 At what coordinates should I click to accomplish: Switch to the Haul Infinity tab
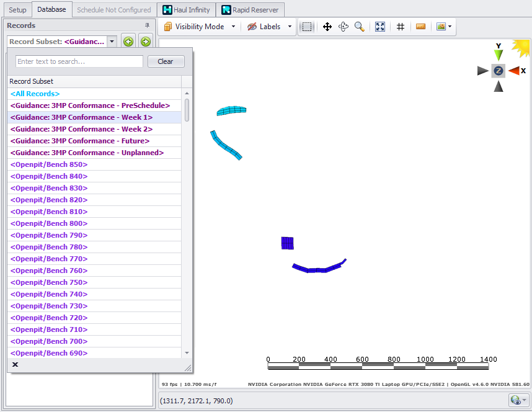tap(186, 10)
